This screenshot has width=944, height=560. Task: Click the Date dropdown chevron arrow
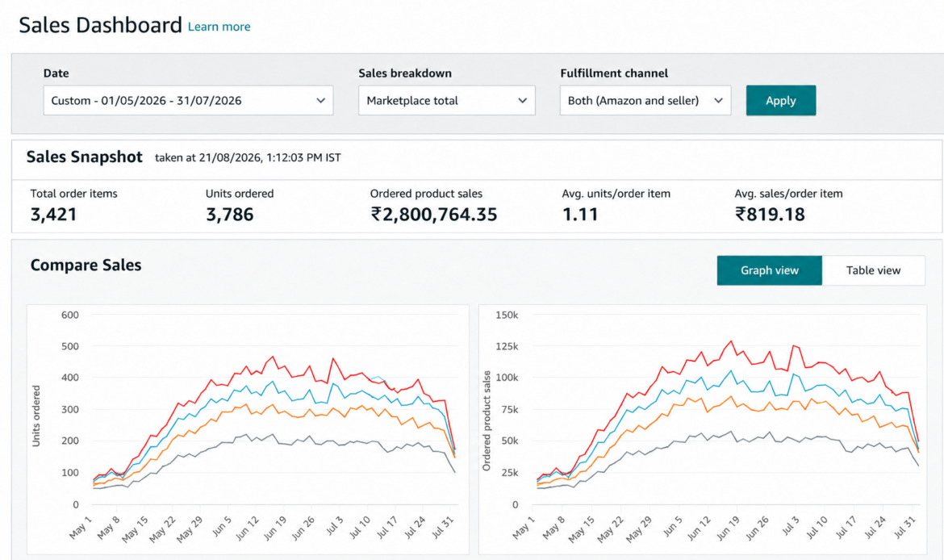tap(321, 101)
